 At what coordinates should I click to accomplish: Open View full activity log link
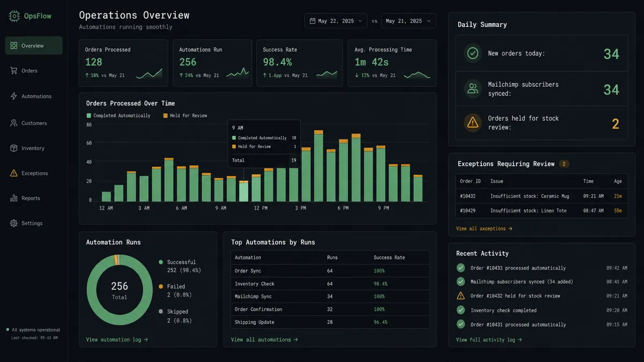point(489,339)
